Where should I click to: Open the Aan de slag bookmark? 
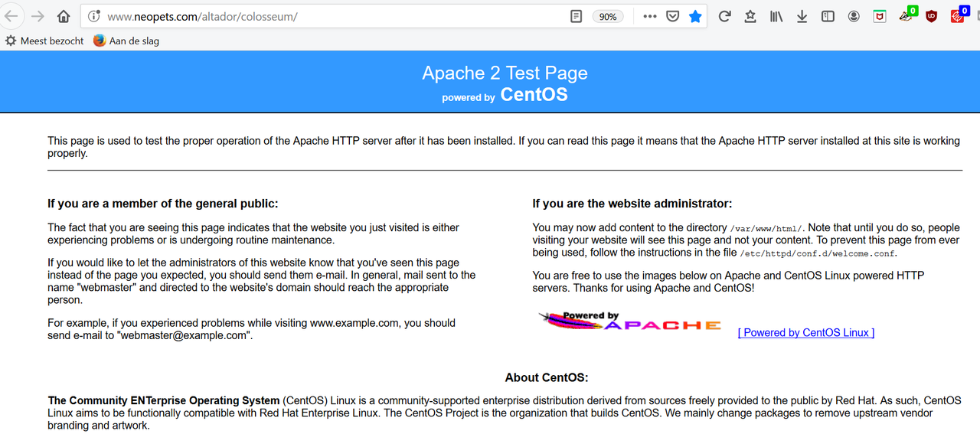(126, 41)
